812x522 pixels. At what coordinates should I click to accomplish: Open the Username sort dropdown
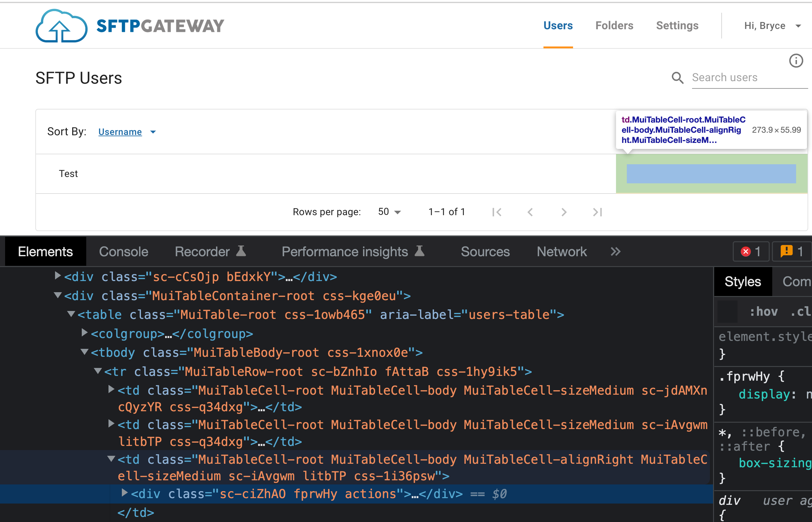[x=127, y=132]
